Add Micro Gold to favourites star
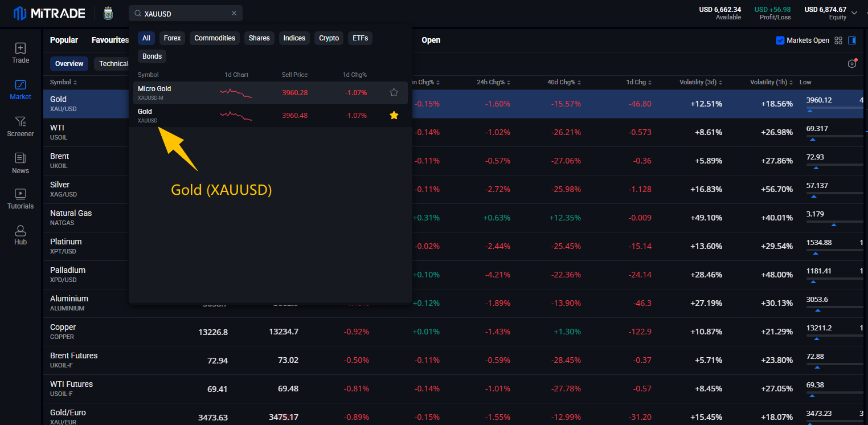This screenshot has width=868, height=425. 394,92
